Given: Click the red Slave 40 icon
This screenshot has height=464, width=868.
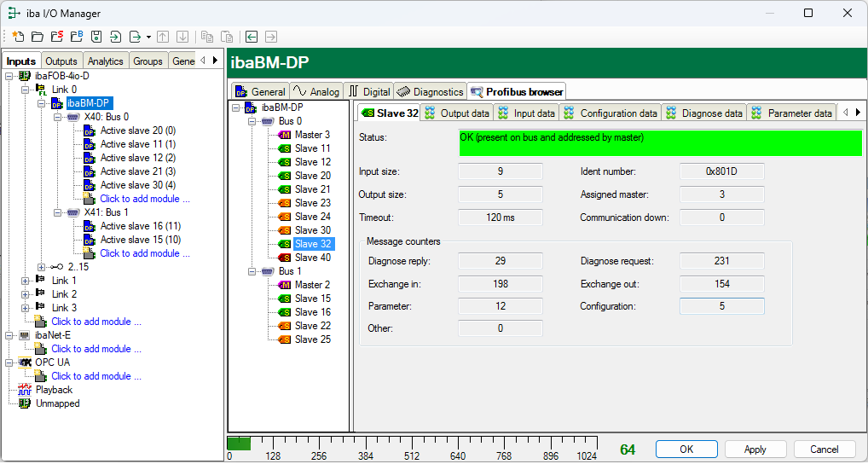Looking at the screenshot, I should (285, 258).
